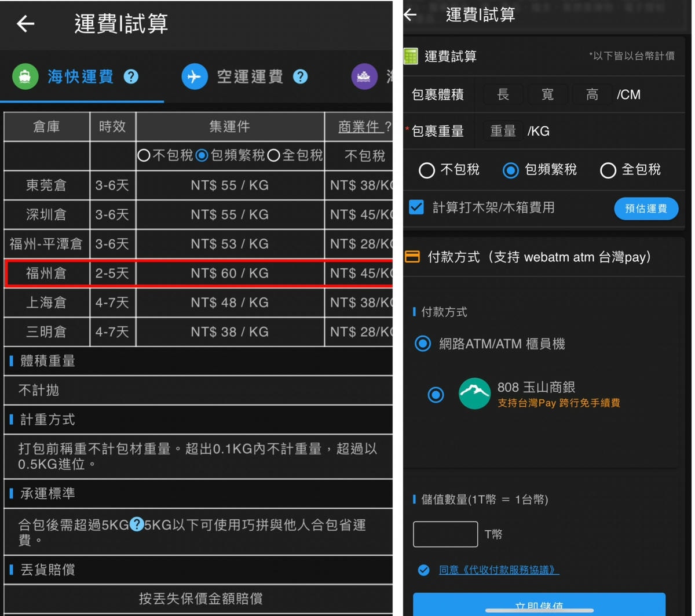
Task: Open help icon beside 空運運費
Action: (300, 76)
